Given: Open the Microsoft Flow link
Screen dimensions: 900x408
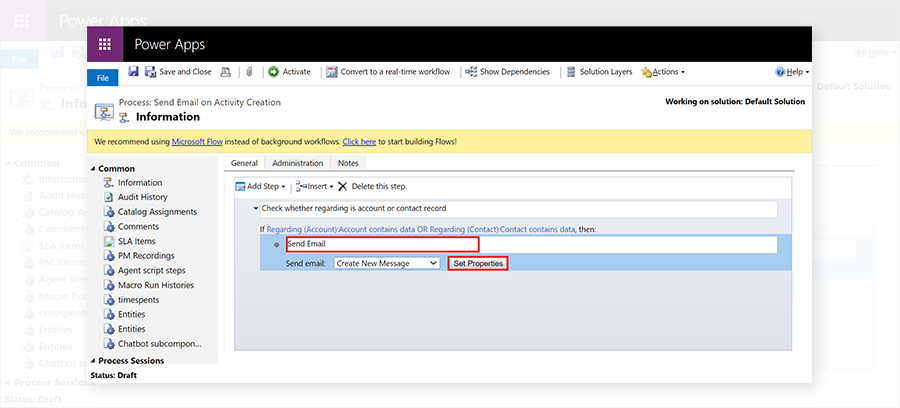Looking at the screenshot, I should [x=197, y=141].
